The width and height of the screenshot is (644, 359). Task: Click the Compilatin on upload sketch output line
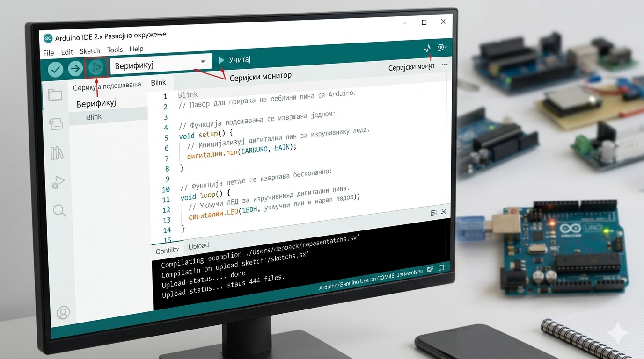pyautogui.click(x=235, y=265)
